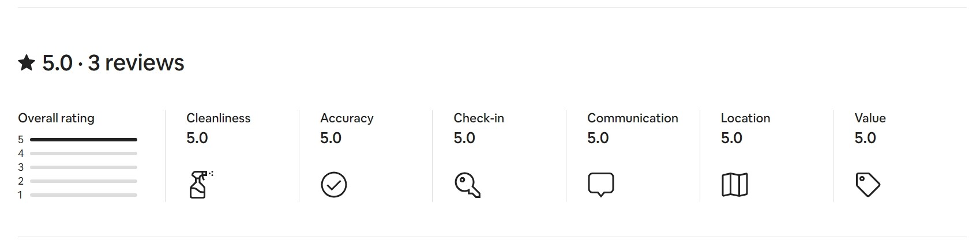Click the "3 reviews" heading text
The height and width of the screenshot is (247, 980).
click(136, 63)
